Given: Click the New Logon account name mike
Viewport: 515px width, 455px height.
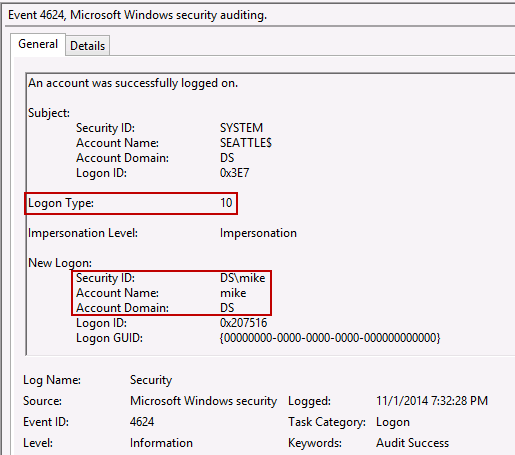Looking at the screenshot, I should tap(233, 293).
